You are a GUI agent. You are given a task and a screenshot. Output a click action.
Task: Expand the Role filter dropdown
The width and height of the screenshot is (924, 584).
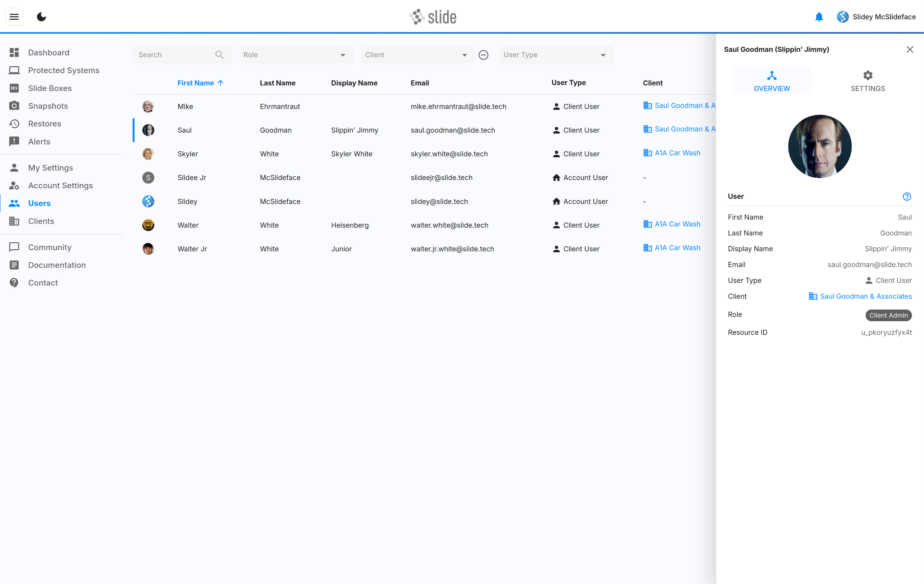pos(296,55)
